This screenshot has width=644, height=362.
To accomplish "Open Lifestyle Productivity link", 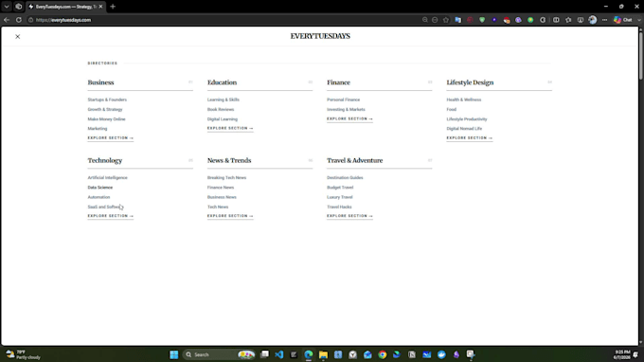I will pos(467,119).
